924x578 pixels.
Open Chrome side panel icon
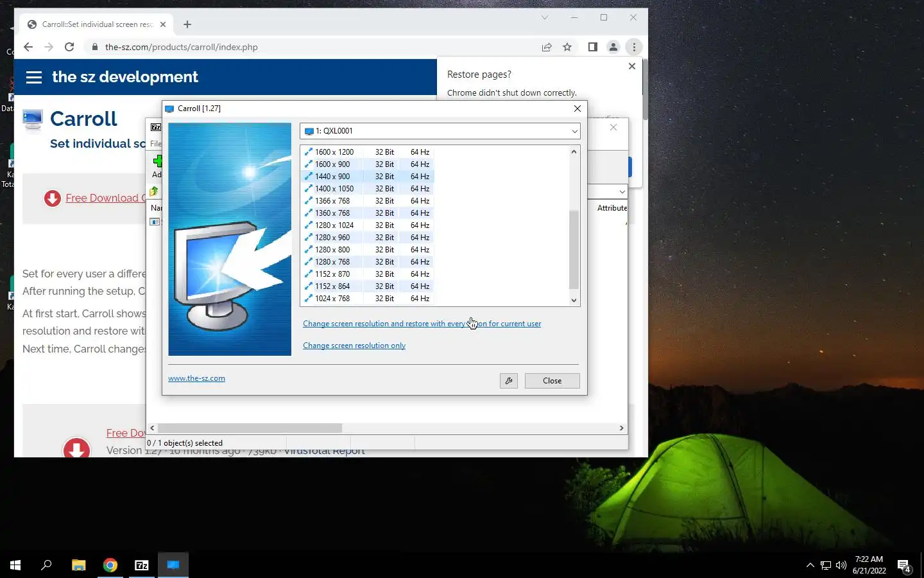click(x=592, y=47)
